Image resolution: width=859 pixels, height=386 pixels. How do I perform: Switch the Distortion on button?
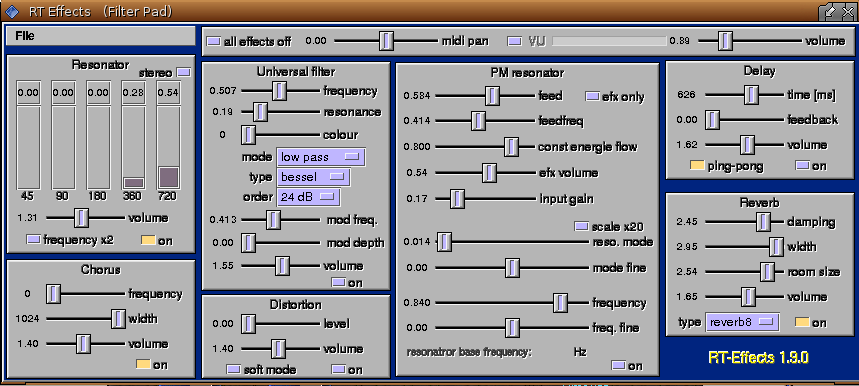[340, 369]
